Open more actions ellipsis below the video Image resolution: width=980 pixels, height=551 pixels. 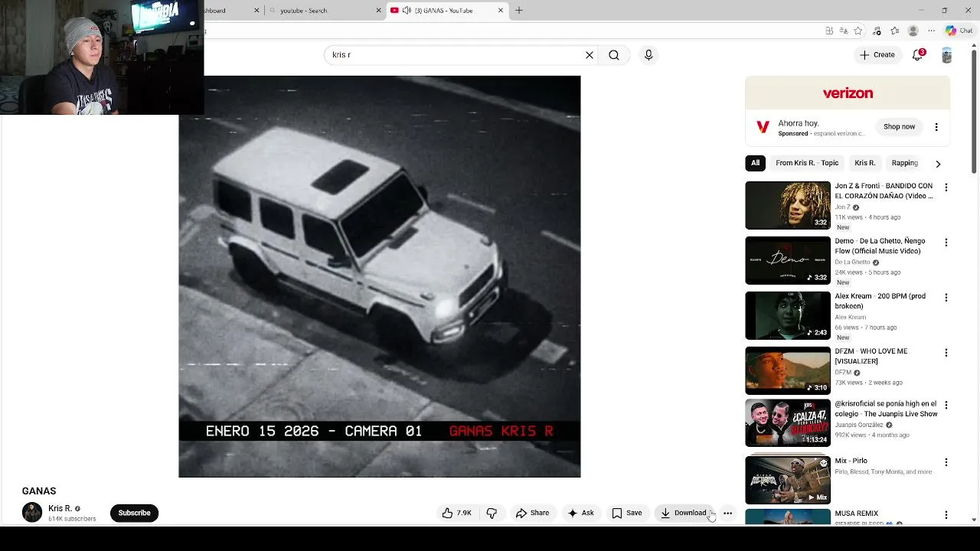click(727, 513)
